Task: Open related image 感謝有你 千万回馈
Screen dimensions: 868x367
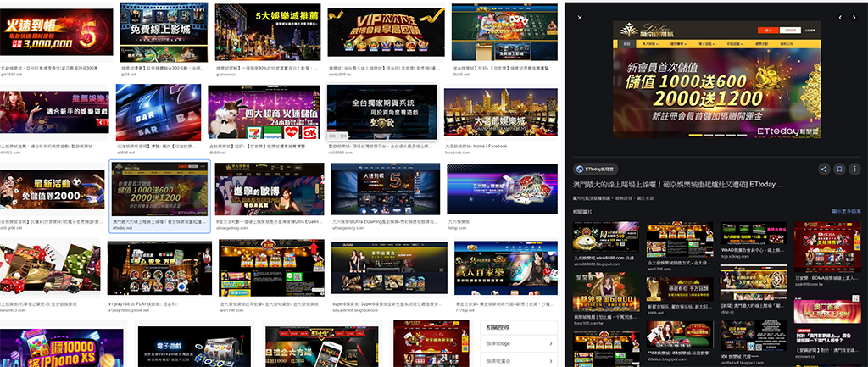Action: pos(680,290)
